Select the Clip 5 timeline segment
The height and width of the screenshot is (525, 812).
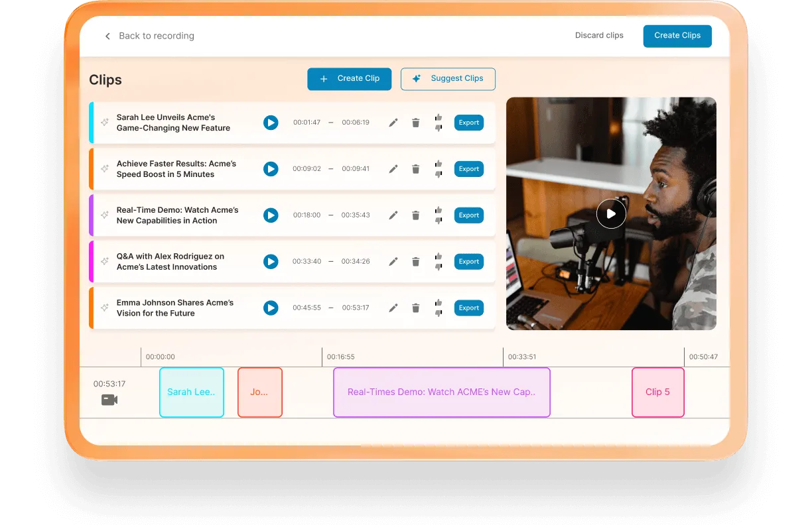(x=657, y=392)
